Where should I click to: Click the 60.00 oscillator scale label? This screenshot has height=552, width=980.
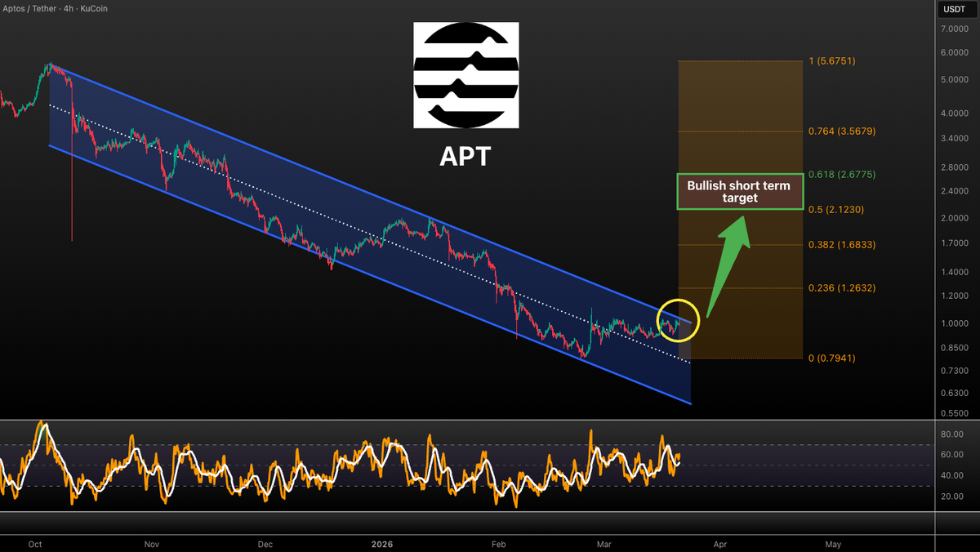[952, 455]
